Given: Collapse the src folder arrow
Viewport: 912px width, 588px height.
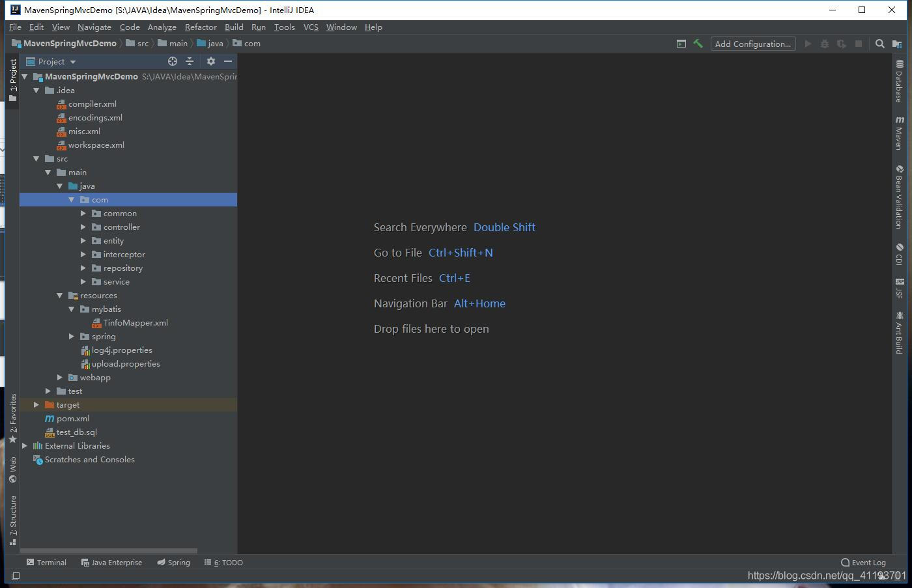Looking at the screenshot, I should tap(36, 159).
